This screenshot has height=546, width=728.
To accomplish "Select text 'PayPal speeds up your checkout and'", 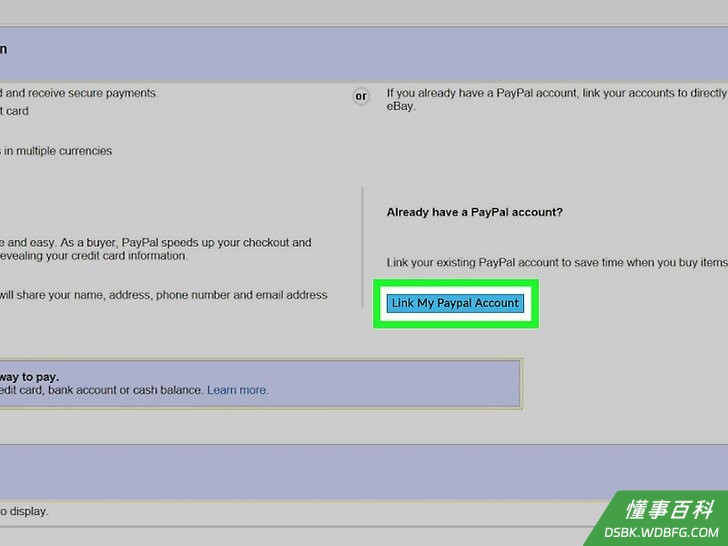I will 216,242.
